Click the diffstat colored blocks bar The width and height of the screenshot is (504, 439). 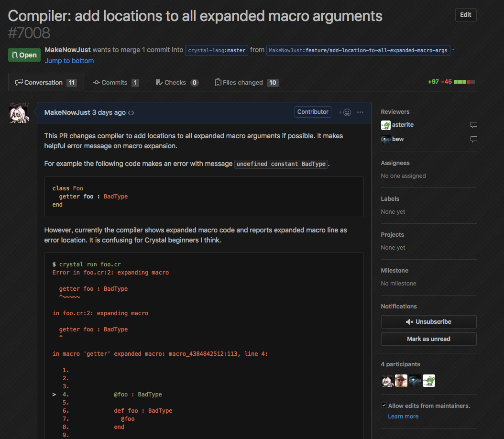tap(465, 82)
